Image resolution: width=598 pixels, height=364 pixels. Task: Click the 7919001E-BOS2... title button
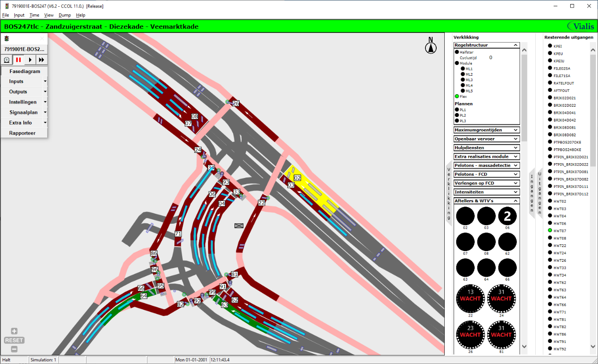[24, 49]
